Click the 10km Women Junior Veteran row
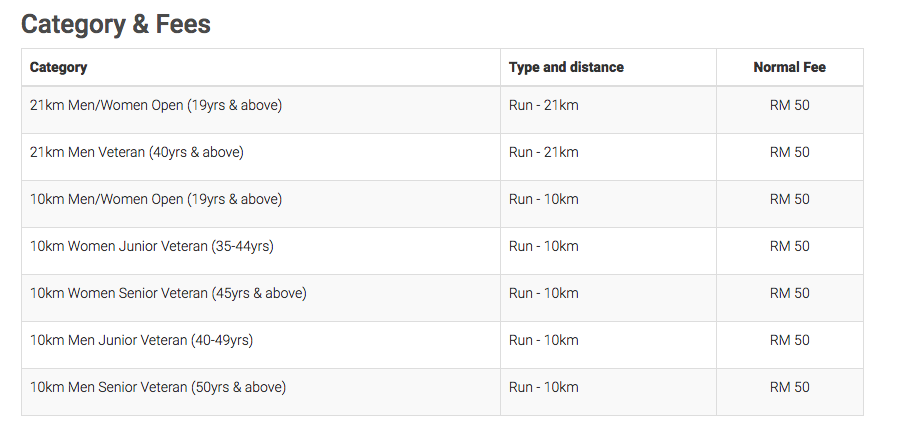This screenshot has width=901, height=448. (442, 251)
